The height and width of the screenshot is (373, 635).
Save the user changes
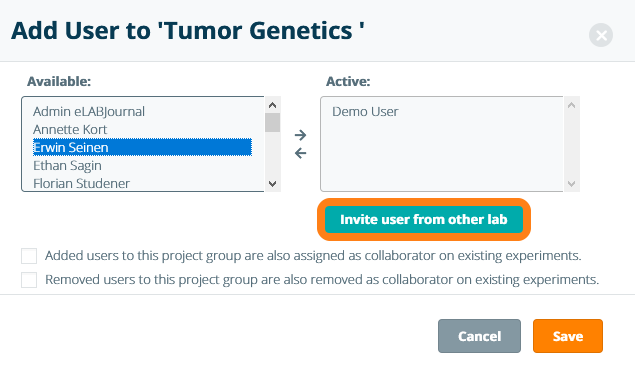point(568,336)
